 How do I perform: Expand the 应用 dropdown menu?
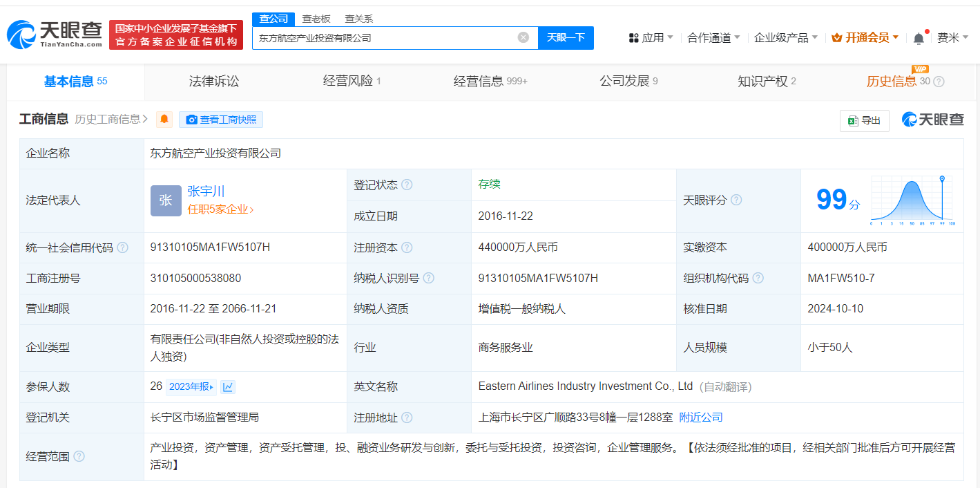[x=651, y=38]
